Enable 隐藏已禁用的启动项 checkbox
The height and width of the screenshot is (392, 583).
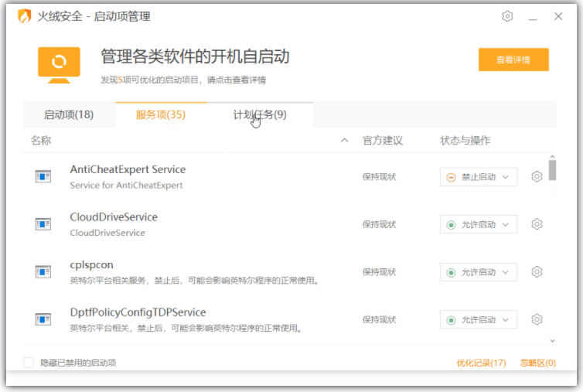29,363
